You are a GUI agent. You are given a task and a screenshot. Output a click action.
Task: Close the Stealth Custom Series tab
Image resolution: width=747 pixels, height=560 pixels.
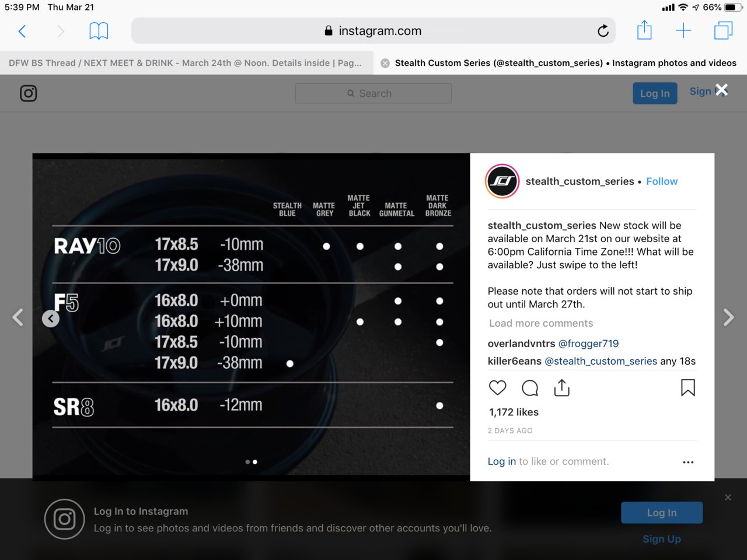[385, 63]
